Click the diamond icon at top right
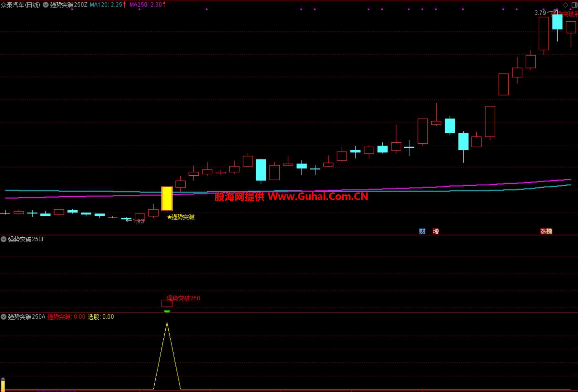The height and width of the screenshot is (392, 578). [x=565, y=5]
